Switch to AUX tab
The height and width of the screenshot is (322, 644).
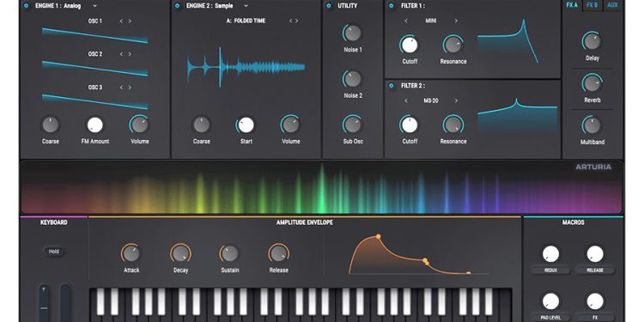[612, 5]
